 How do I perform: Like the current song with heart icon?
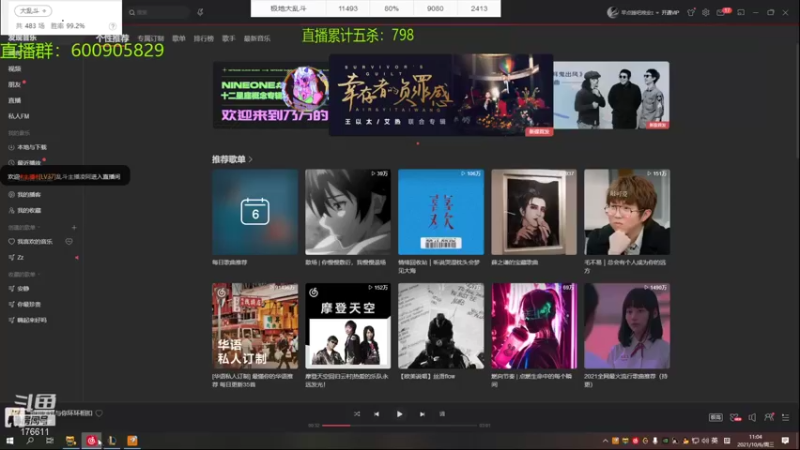[x=99, y=413]
